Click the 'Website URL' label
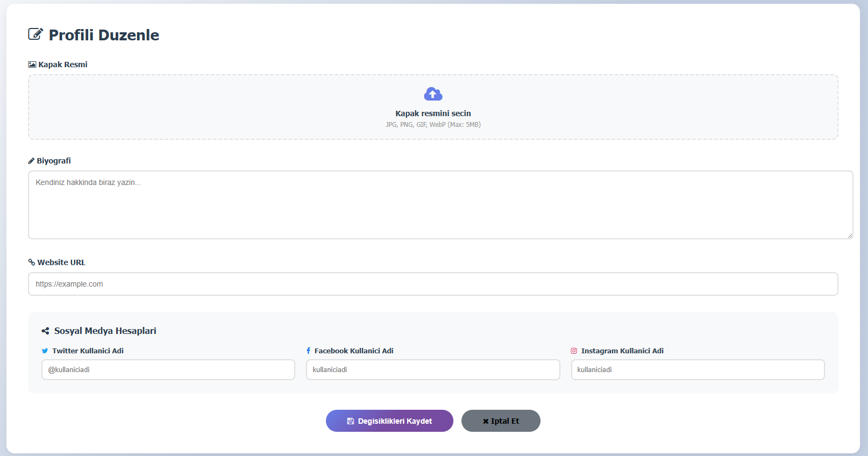Viewport: 868px width, 456px height. pos(61,262)
